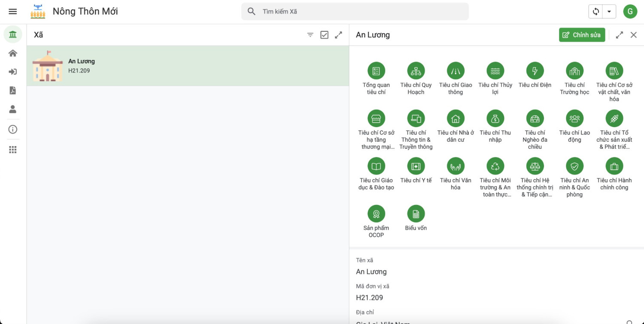Select An Lương commune in list
644x324 pixels.
[188, 66]
